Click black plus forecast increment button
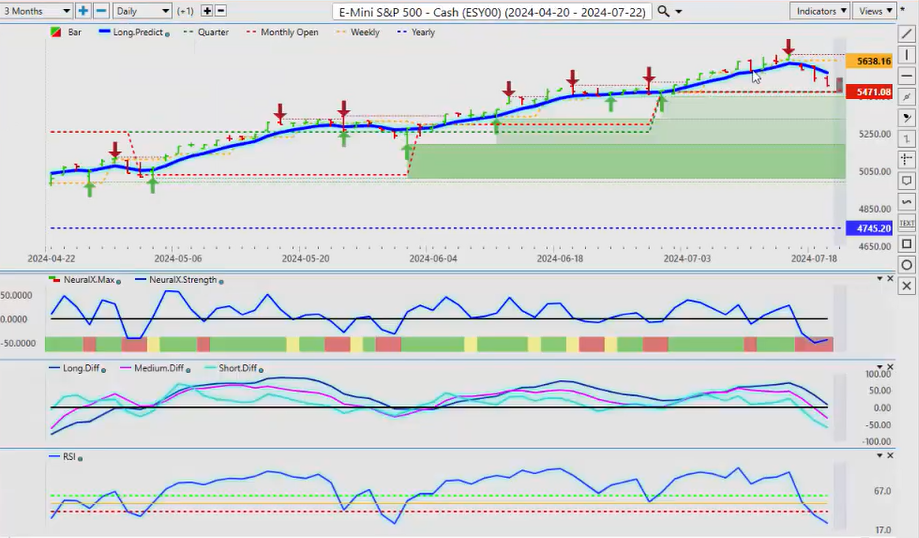This screenshot has width=919, height=538. pos(207,11)
